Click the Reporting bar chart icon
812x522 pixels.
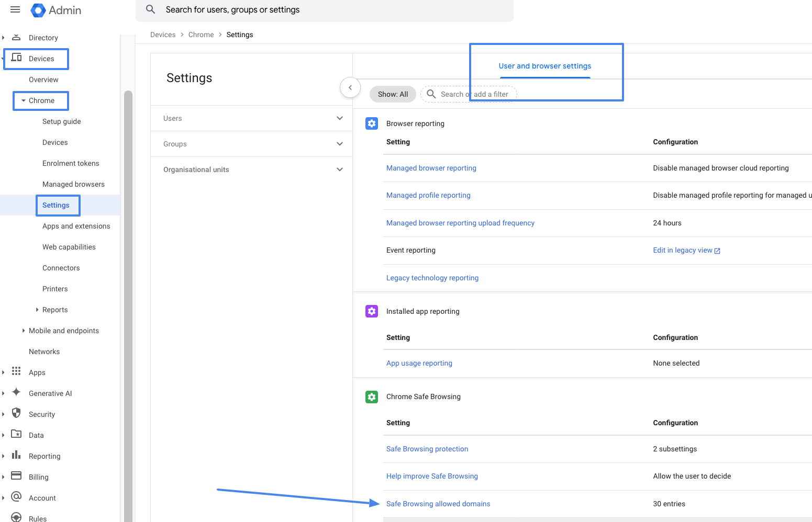pyautogui.click(x=16, y=455)
